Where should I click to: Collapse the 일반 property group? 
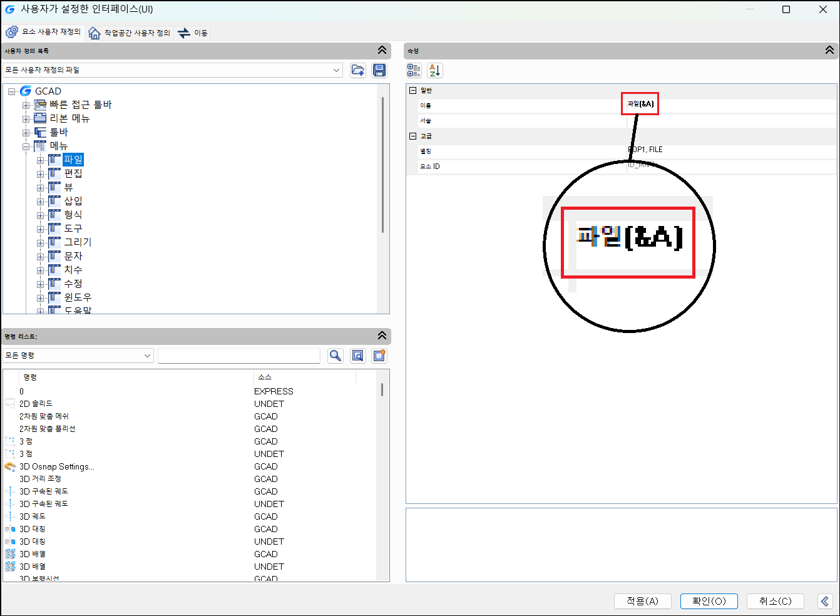pyautogui.click(x=412, y=90)
